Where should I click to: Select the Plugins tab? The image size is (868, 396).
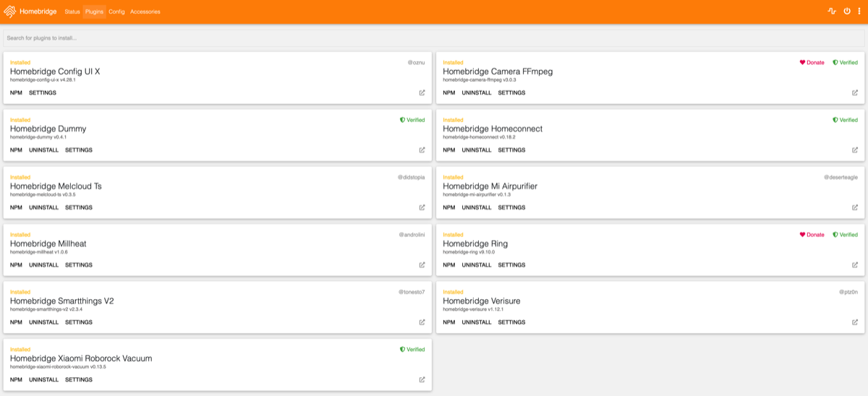[94, 12]
